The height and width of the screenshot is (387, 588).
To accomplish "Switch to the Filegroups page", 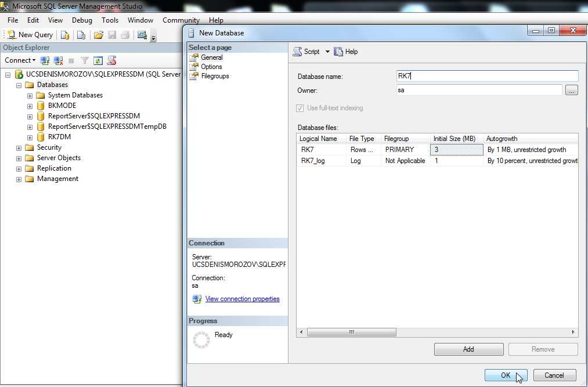I will point(215,76).
